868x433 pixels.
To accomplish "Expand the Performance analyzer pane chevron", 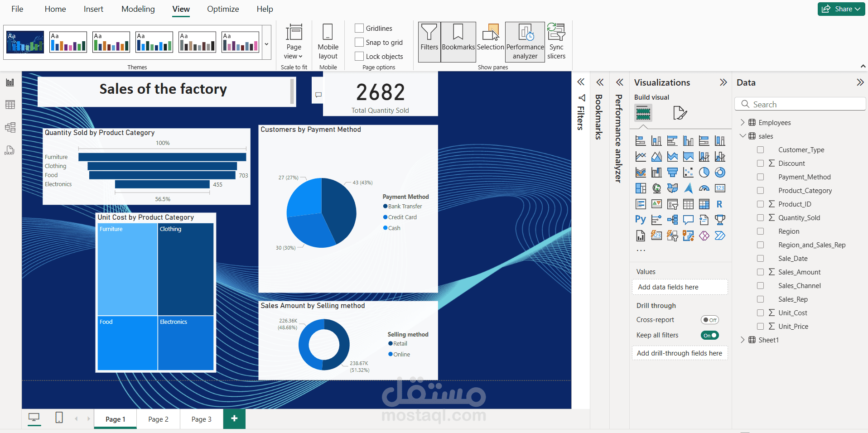I will point(619,82).
